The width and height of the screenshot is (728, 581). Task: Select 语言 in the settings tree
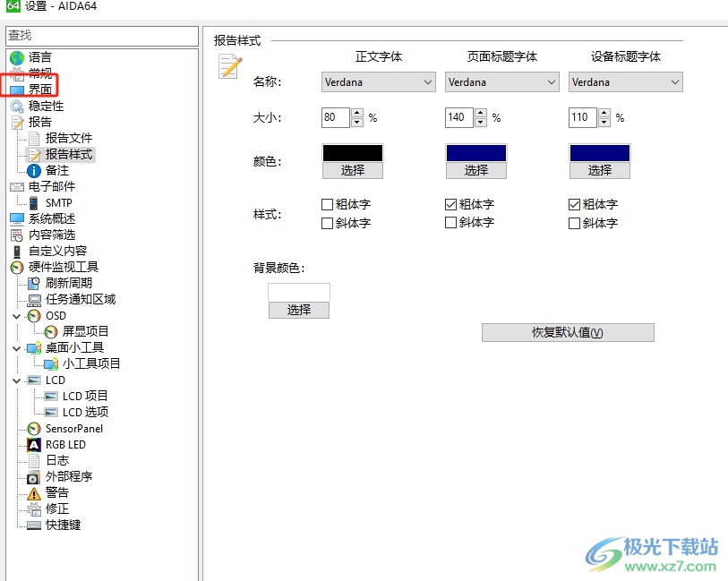click(x=40, y=57)
